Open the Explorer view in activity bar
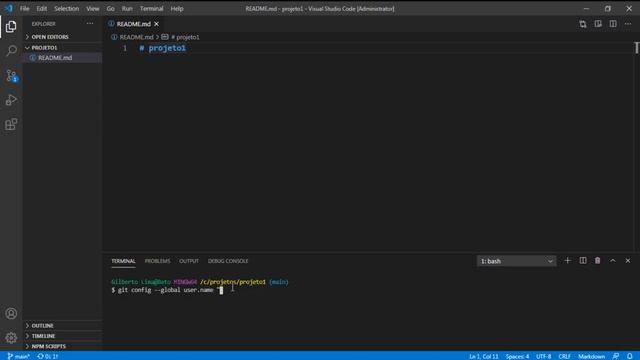The image size is (640, 360). [11, 27]
